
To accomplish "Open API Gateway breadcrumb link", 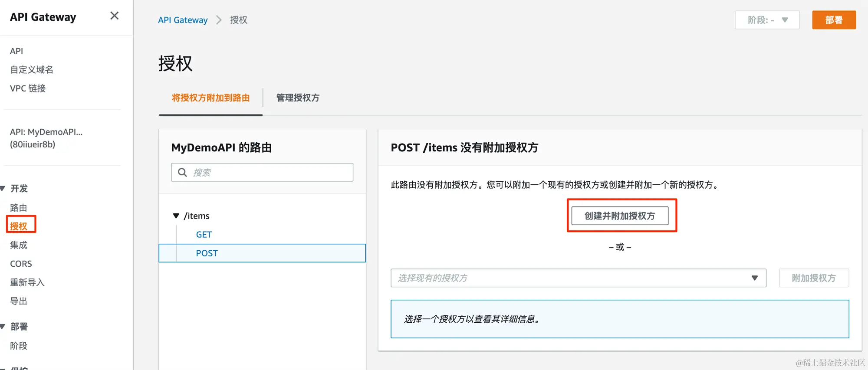I will pyautogui.click(x=183, y=20).
